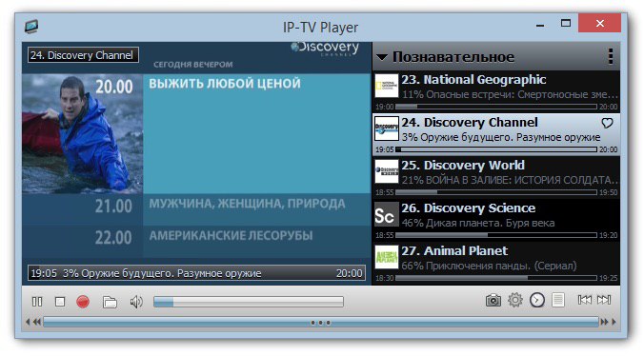Select channel 27. Animal Planet
644x356 pixels.
[x=496, y=264]
